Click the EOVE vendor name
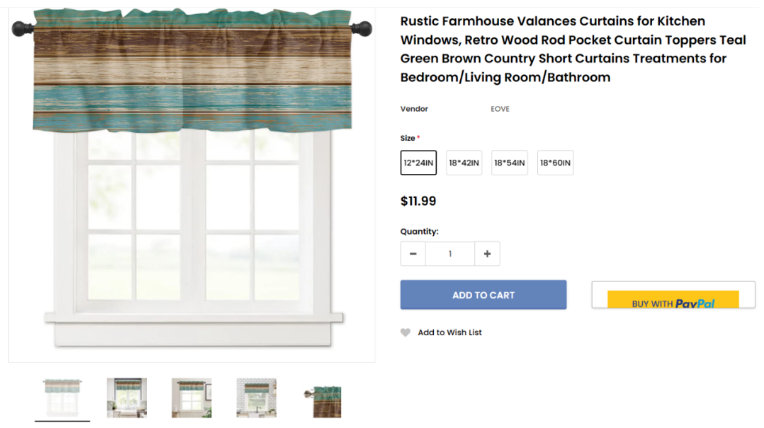The height and width of the screenshot is (428, 764). pyautogui.click(x=500, y=109)
